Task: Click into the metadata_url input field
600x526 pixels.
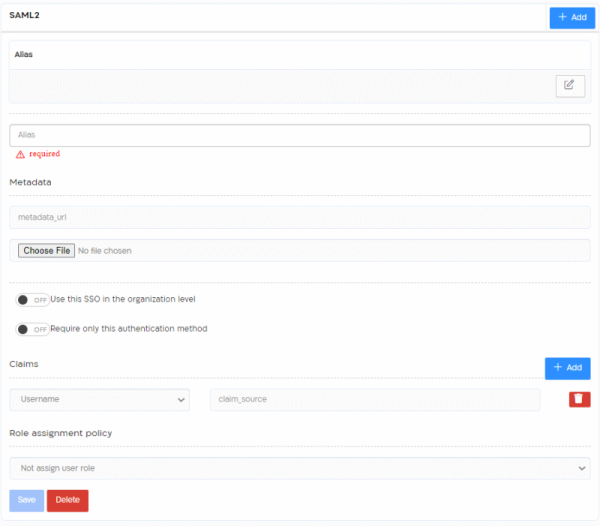Action: [x=299, y=215]
